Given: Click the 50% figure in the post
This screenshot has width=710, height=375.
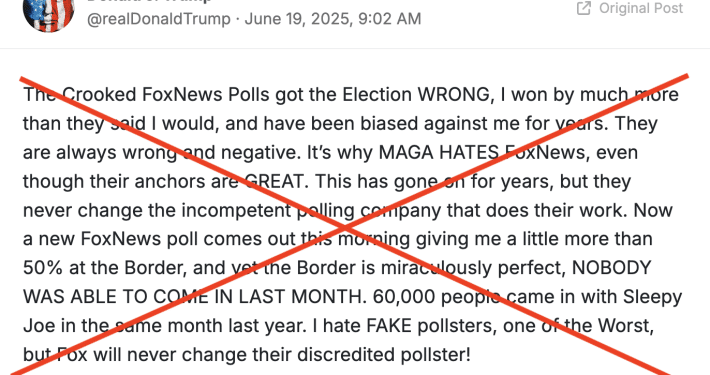Looking at the screenshot, I should point(43,268).
